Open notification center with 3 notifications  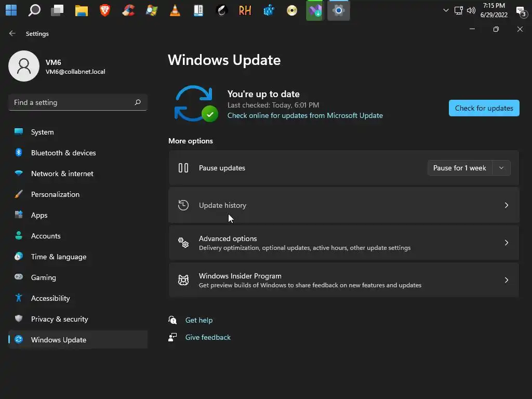[521, 11]
